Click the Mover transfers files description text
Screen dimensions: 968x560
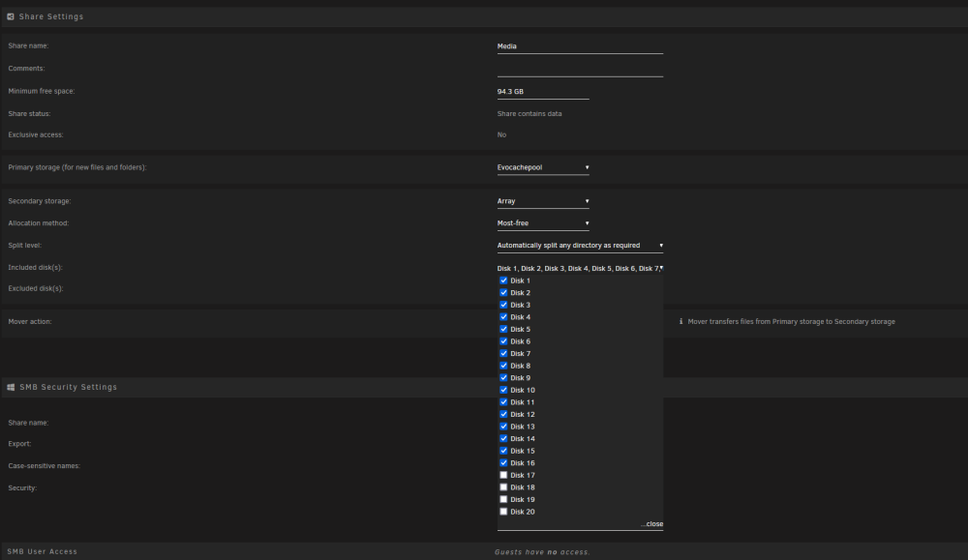click(791, 321)
